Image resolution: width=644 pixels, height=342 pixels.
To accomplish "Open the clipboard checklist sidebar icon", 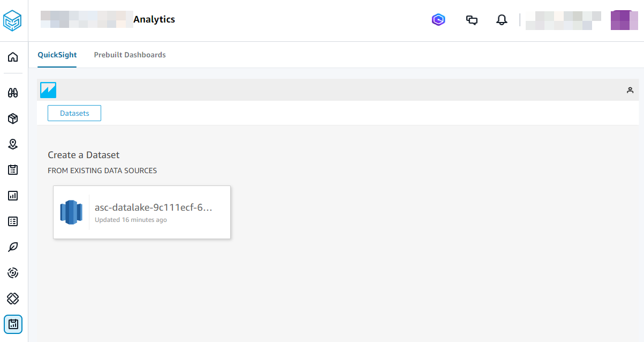I will (x=13, y=170).
